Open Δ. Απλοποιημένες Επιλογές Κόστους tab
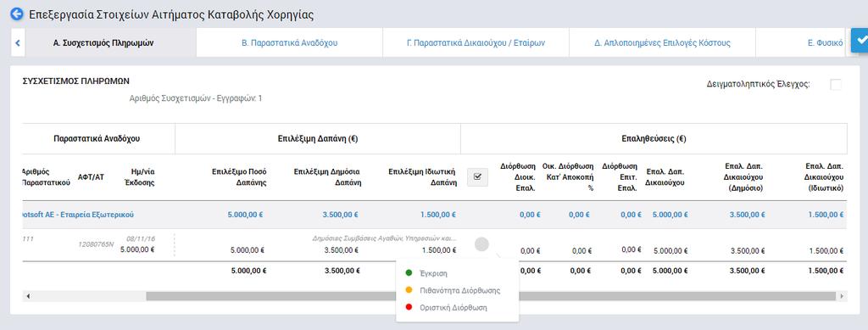The width and height of the screenshot is (868, 330). (x=662, y=42)
